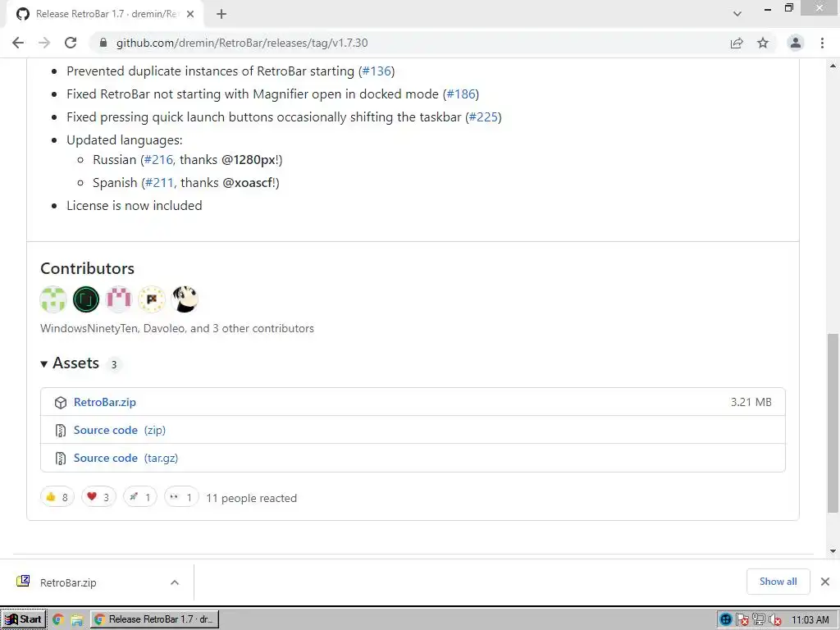Open issue #136 link
The height and width of the screenshot is (630, 840).
[377, 71]
